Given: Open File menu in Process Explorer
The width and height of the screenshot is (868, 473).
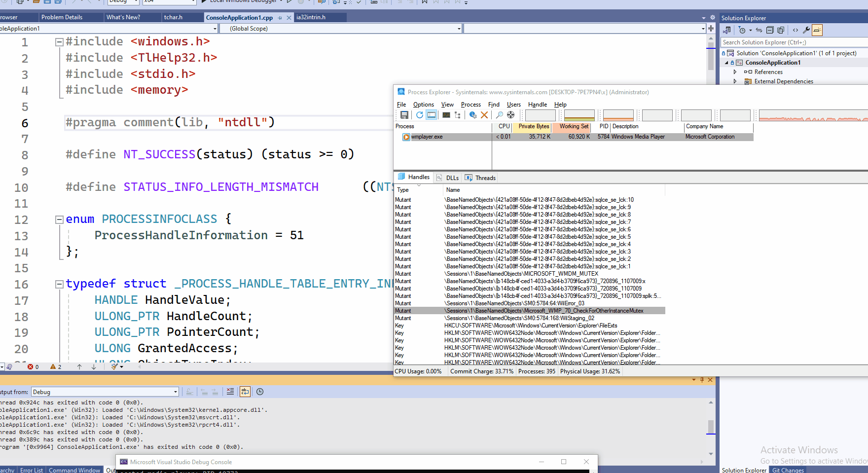Looking at the screenshot, I should [x=401, y=105].
